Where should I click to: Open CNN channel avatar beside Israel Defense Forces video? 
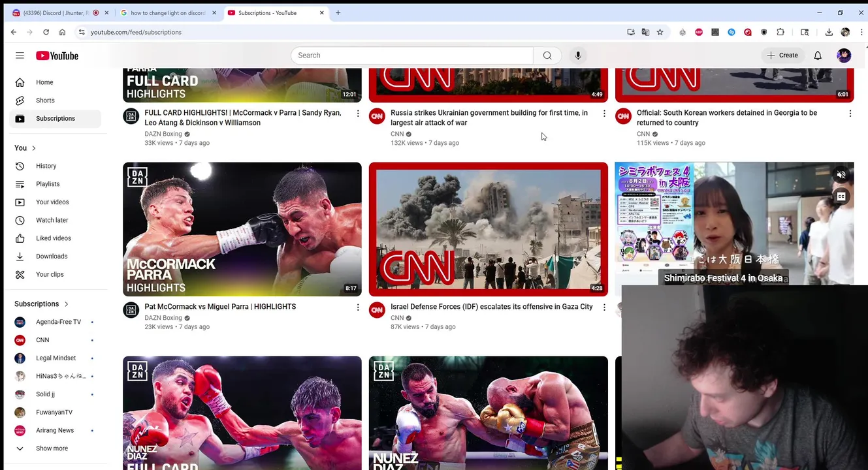pos(377,310)
